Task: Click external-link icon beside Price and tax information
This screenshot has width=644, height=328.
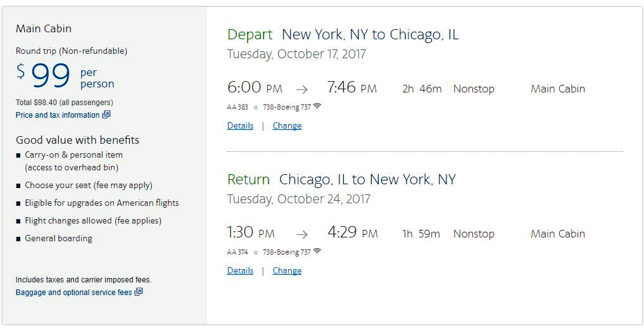Action: click(106, 115)
